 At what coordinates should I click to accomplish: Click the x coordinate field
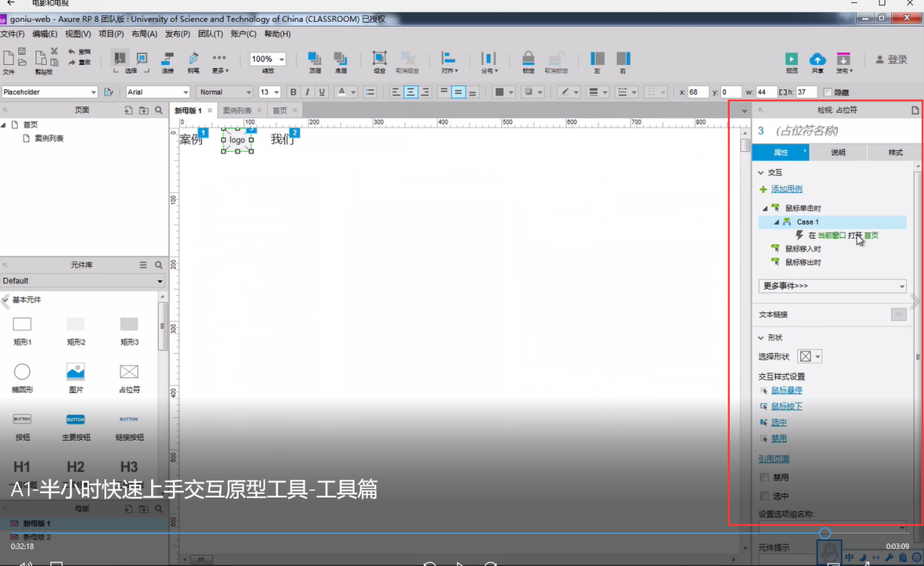tap(698, 92)
